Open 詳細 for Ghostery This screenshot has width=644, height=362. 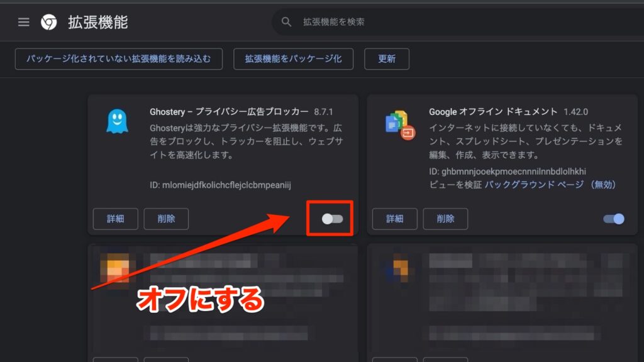click(116, 219)
